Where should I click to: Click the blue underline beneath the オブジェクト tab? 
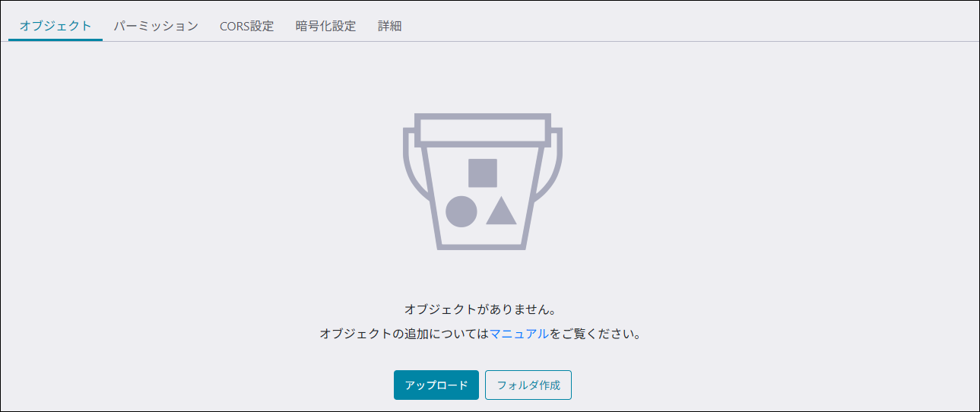56,40
